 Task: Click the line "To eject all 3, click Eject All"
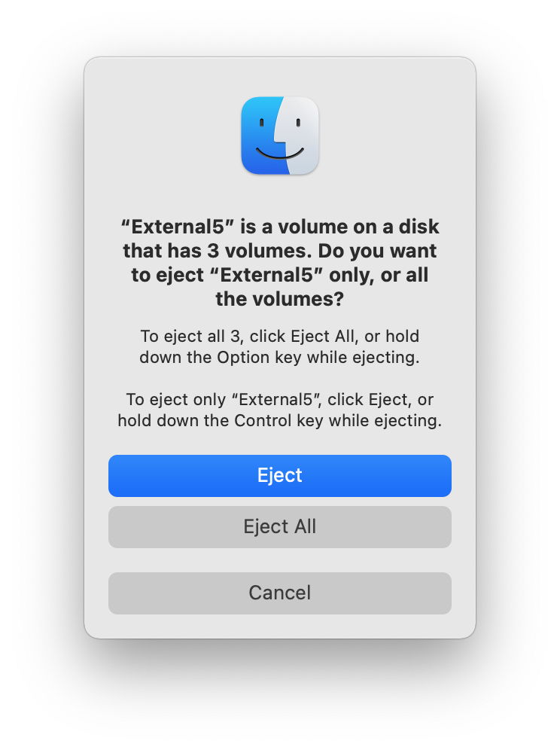(x=280, y=337)
